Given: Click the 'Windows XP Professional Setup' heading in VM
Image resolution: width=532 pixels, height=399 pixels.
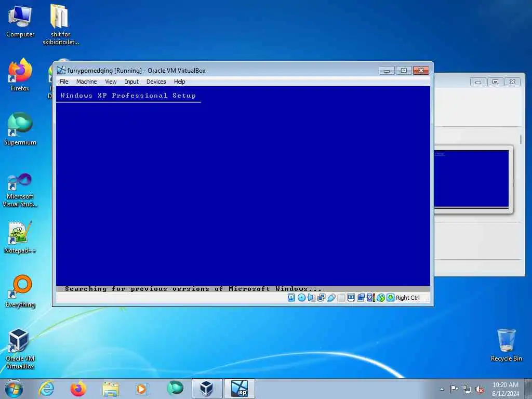Looking at the screenshot, I should [128, 96].
